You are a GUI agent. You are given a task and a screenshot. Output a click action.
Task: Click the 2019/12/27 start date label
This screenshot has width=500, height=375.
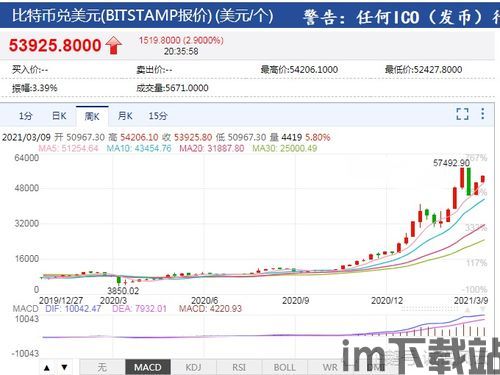(x=61, y=300)
